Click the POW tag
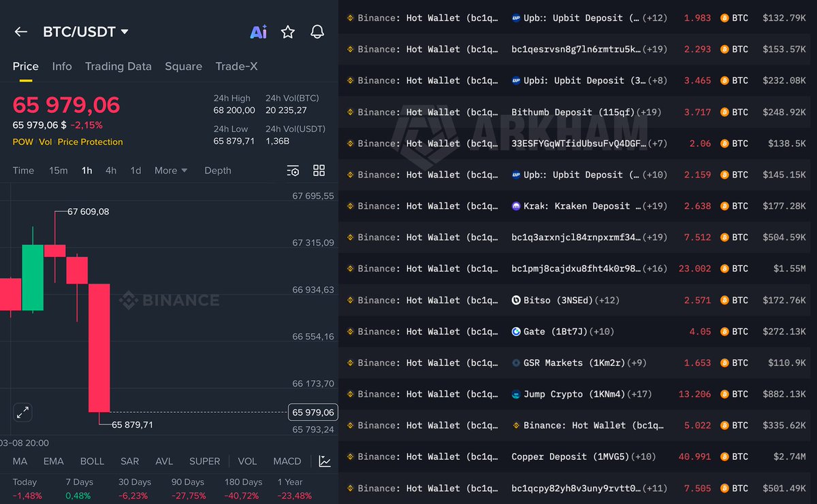Image resolution: width=817 pixels, height=504 pixels. [x=22, y=142]
